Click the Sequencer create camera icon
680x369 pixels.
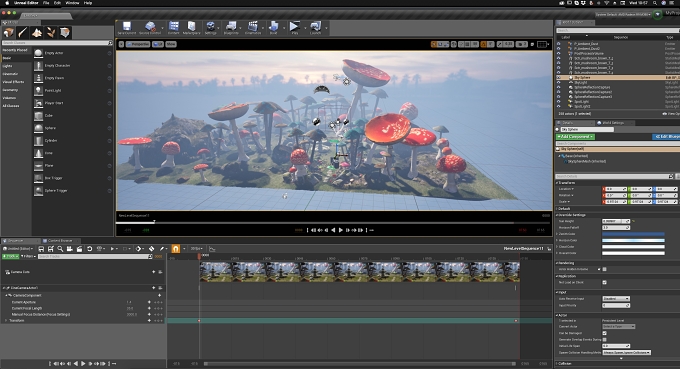tap(70, 249)
